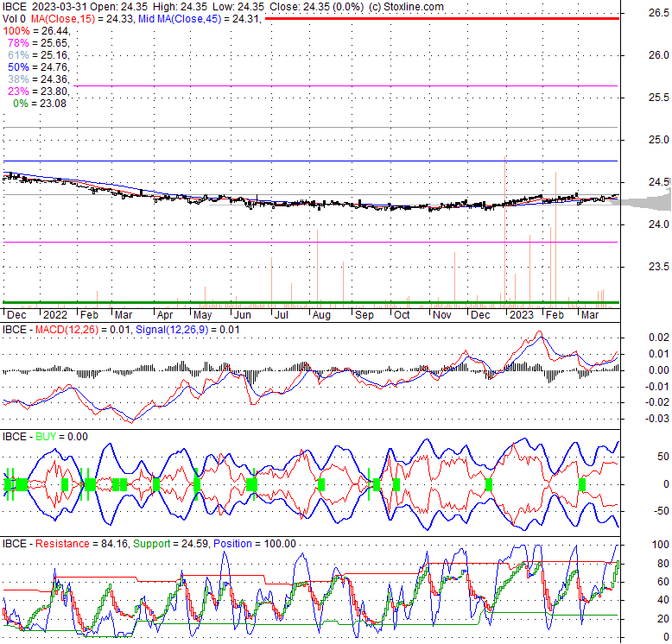Screen dimensions: 672x644
Task: Click the -0.03 MACD axis label
Action: [x=657, y=419]
